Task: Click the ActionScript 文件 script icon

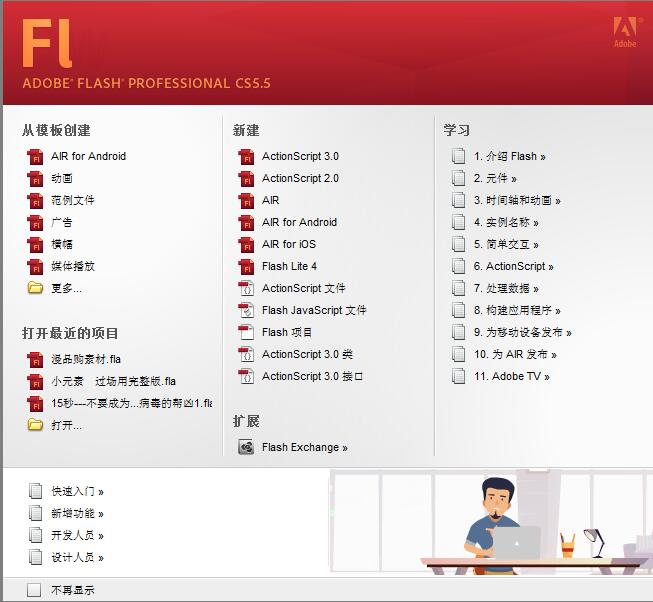Action: tap(246, 289)
